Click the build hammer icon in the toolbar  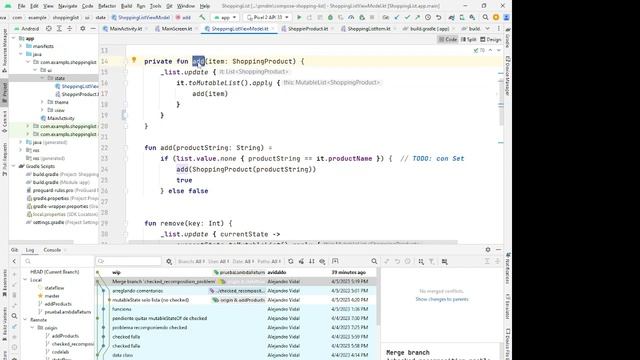coord(202,18)
